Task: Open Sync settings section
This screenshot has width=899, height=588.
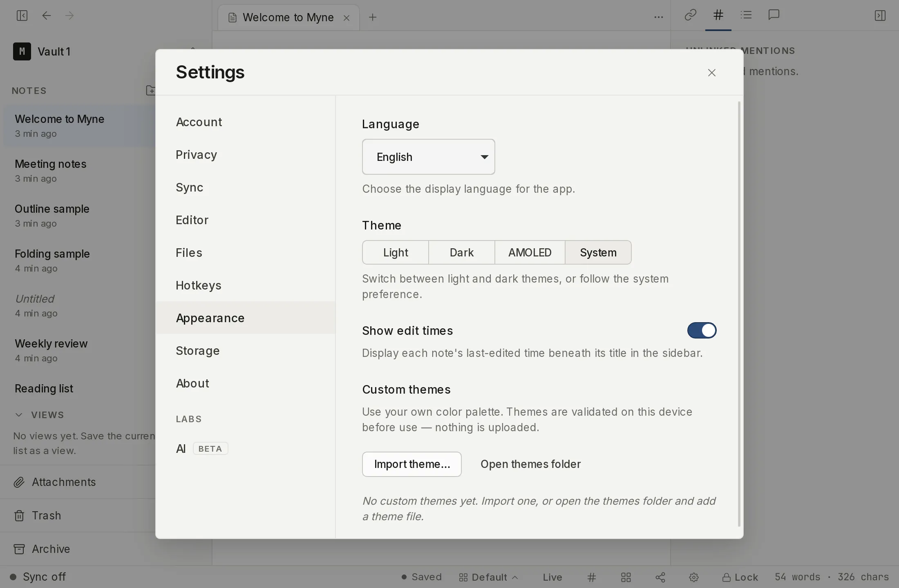Action: point(245,187)
